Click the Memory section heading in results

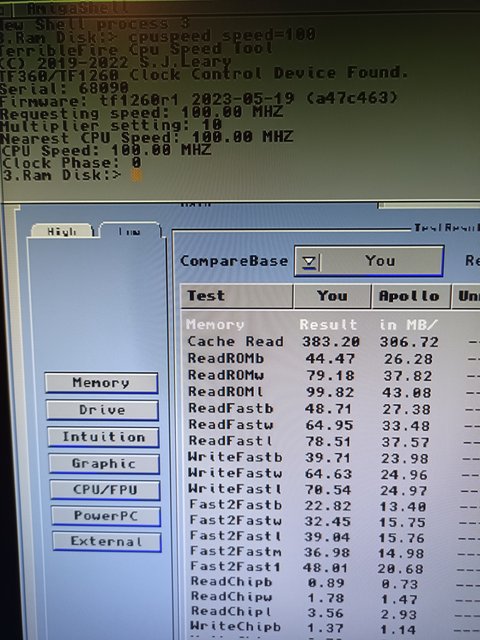point(215,325)
